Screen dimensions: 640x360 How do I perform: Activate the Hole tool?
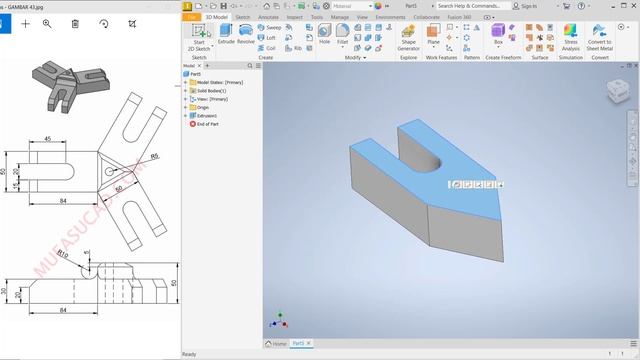tap(324, 34)
